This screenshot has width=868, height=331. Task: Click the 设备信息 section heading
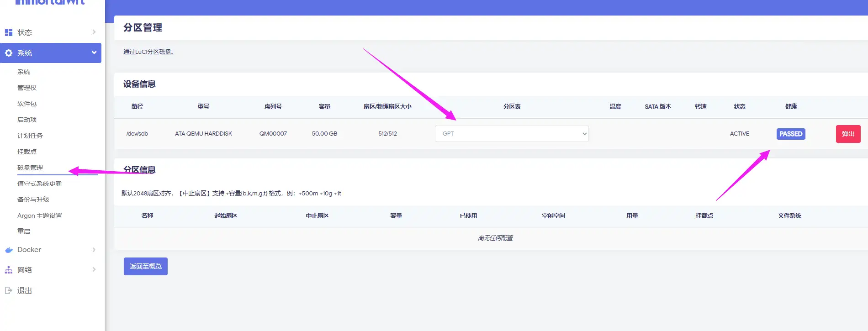139,84
